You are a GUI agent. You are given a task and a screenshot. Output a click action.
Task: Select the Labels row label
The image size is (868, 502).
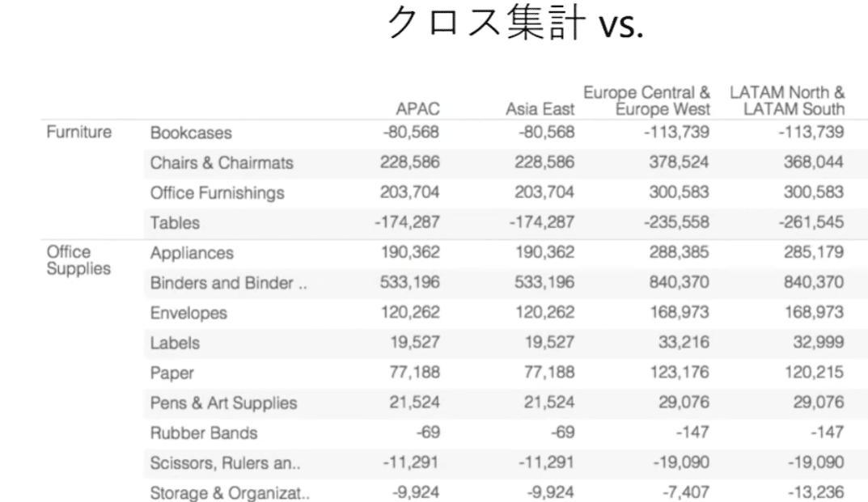pos(175,343)
